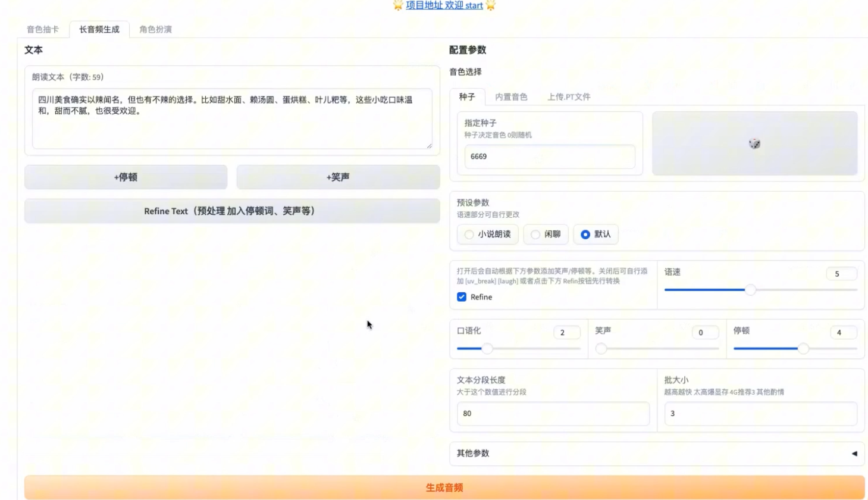Select the 闲聊 preset option

coord(535,235)
